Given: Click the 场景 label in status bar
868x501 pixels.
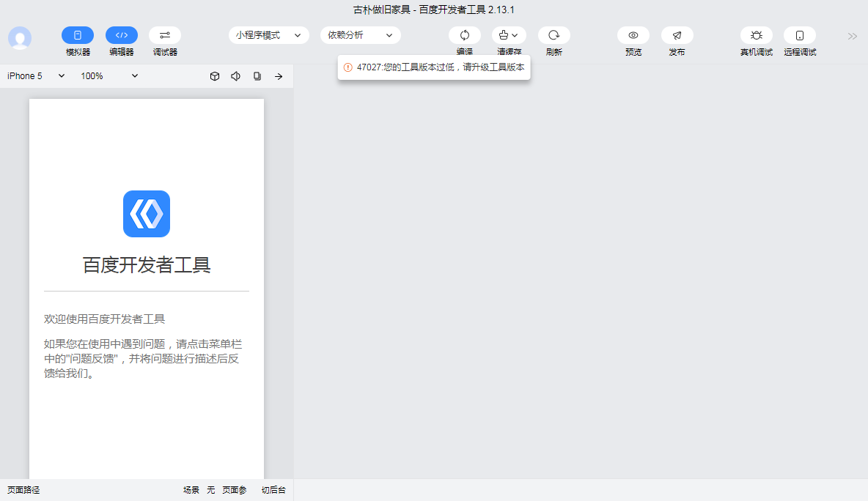Looking at the screenshot, I should (x=191, y=490).
